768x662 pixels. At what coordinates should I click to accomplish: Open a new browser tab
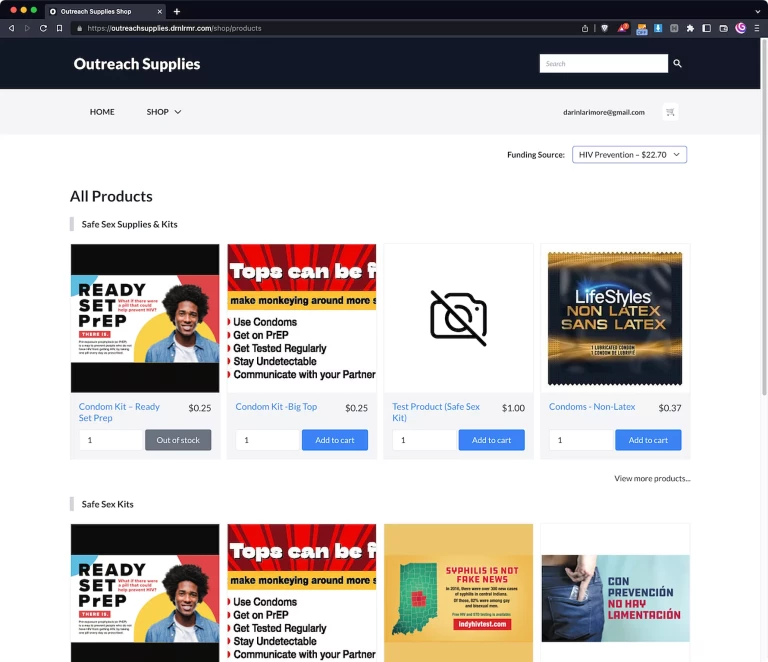tap(177, 11)
